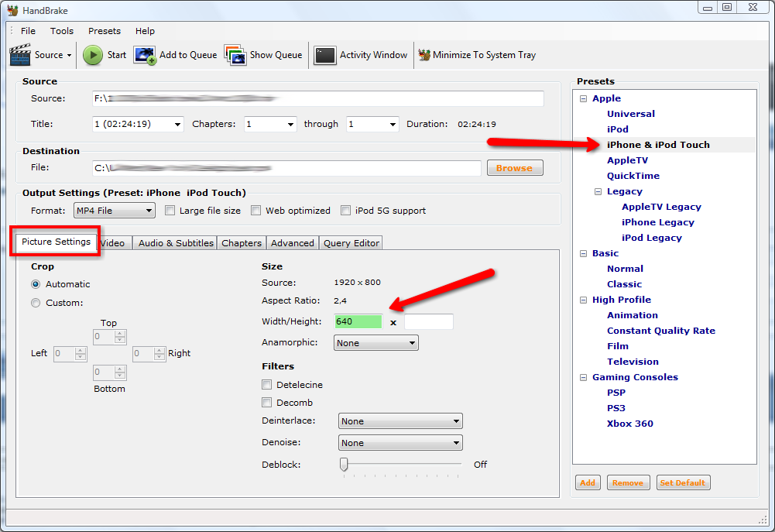The image size is (775, 532).
Task: Select the QuickTime preset
Action: [x=633, y=176]
